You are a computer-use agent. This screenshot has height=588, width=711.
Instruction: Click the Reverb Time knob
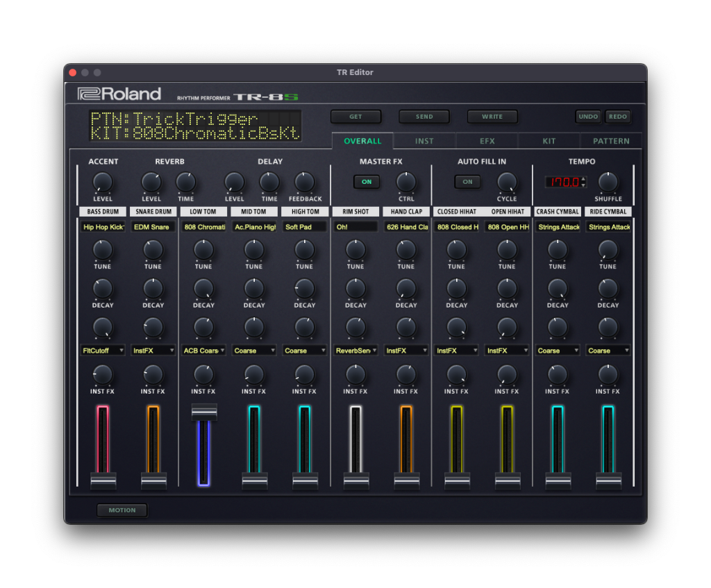click(x=185, y=183)
